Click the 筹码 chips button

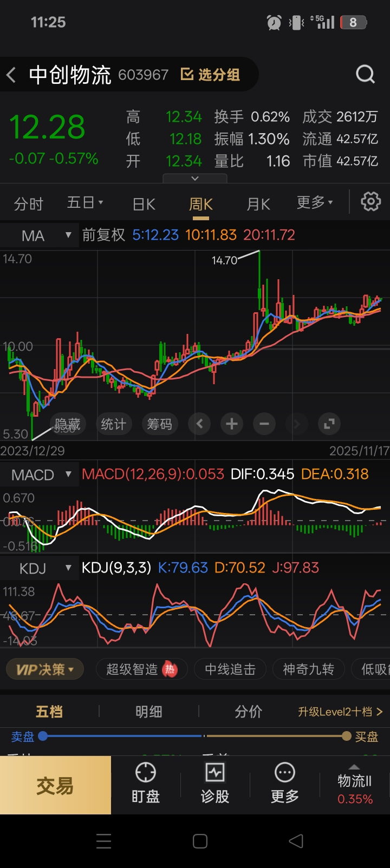(159, 424)
